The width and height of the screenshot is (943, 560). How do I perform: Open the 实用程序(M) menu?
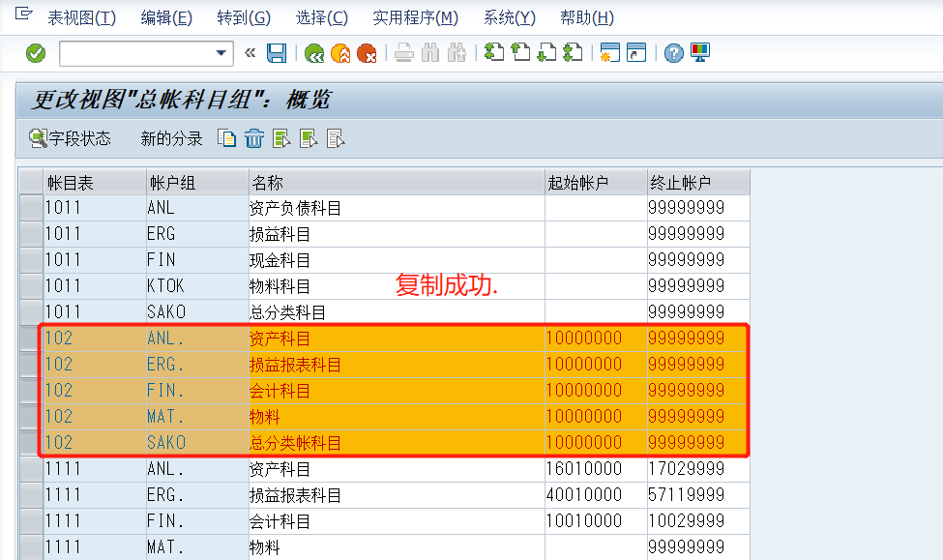(415, 18)
